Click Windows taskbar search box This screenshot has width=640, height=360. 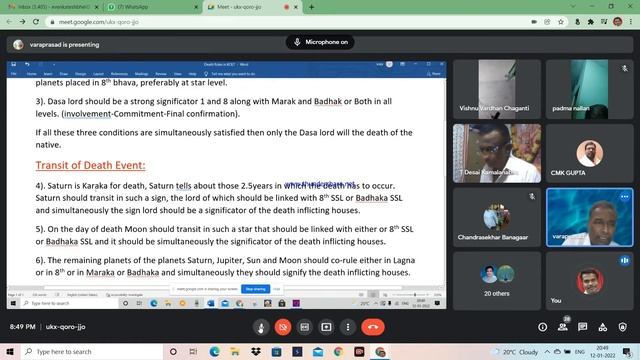[91, 351]
